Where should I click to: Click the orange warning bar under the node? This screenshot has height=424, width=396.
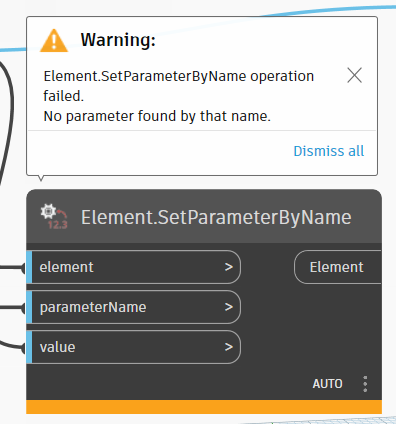(x=204, y=407)
